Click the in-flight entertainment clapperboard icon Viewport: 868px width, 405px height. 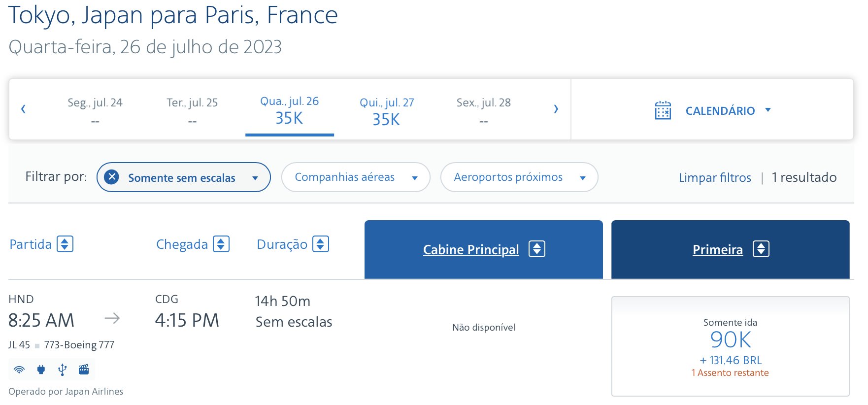(x=84, y=370)
